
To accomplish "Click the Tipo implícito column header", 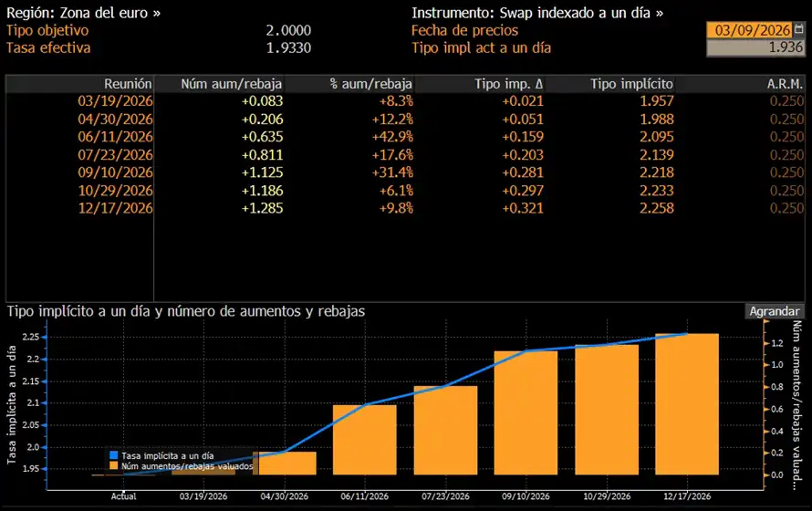I will [x=631, y=83].
